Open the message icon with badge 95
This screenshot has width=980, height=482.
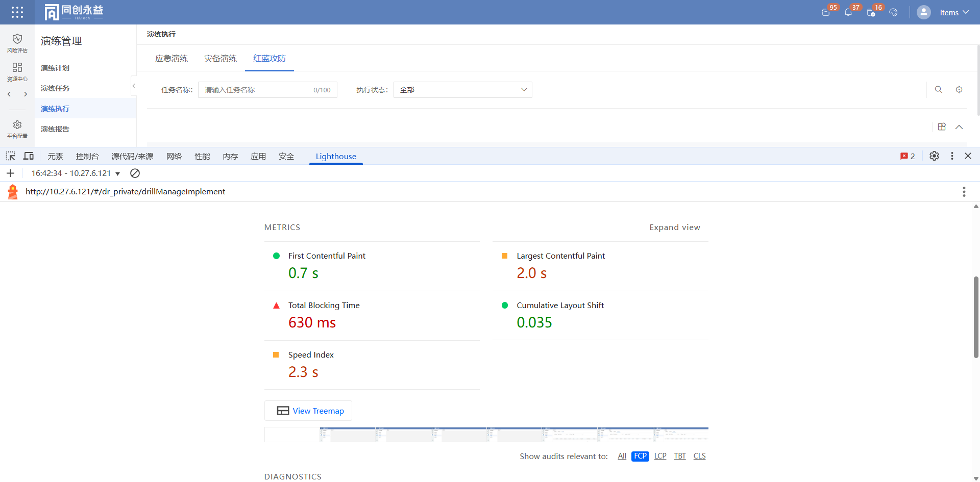coord(826,13)
